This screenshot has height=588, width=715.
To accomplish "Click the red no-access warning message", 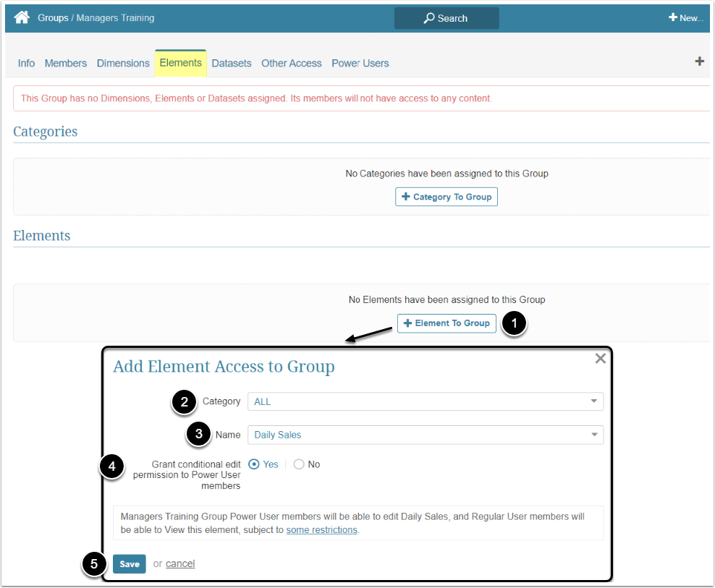I will [256, 98].
